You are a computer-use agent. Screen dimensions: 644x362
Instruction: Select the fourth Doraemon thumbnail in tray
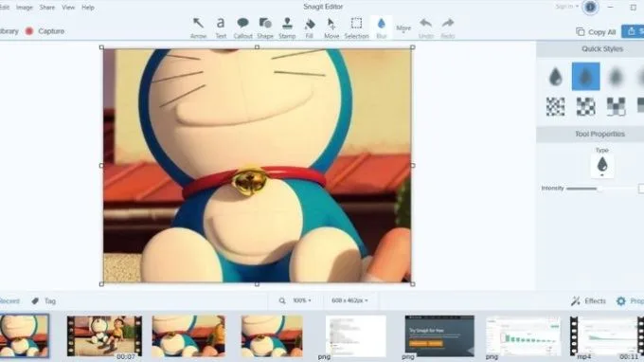[x=272, y=336]
